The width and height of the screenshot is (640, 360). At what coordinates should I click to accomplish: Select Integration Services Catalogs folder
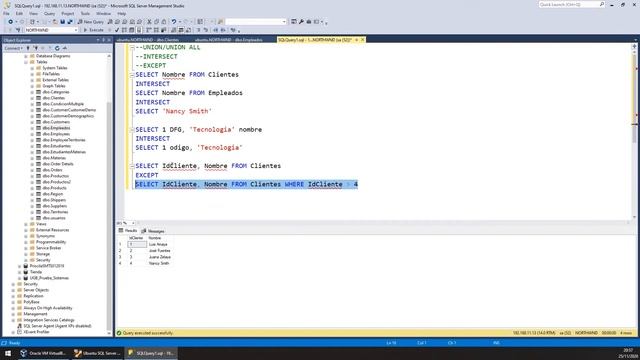tap(49, 320)
